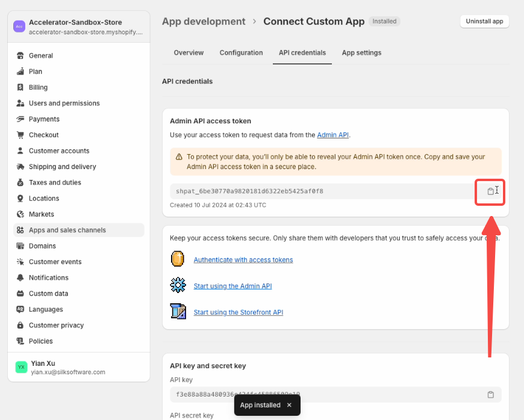Click the Uninstall app button
Screen dimensions: 524x420
[484, 22]
